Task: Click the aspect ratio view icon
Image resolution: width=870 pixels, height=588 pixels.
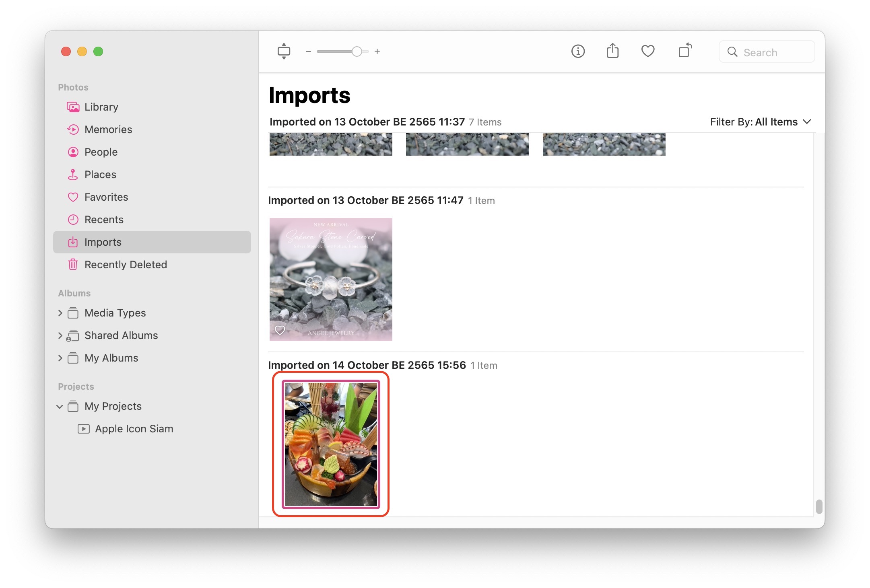Action: [x=284, y=51]
